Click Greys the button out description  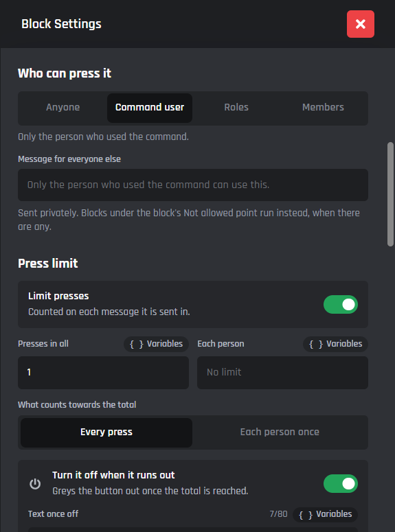[x=150, y=491]
